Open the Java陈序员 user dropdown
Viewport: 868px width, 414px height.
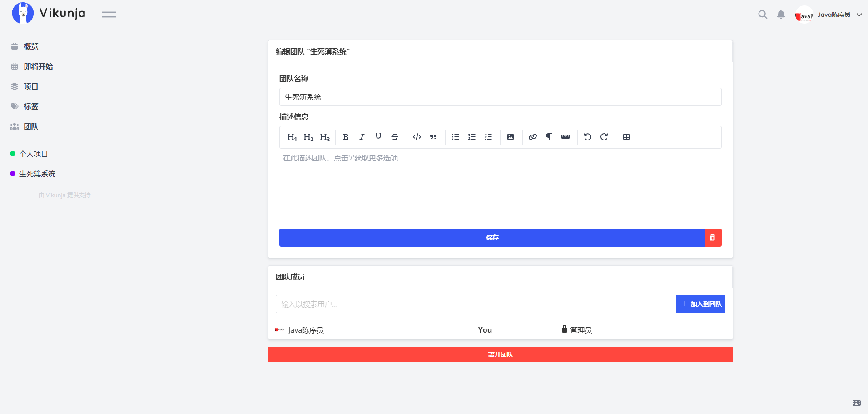829,15
